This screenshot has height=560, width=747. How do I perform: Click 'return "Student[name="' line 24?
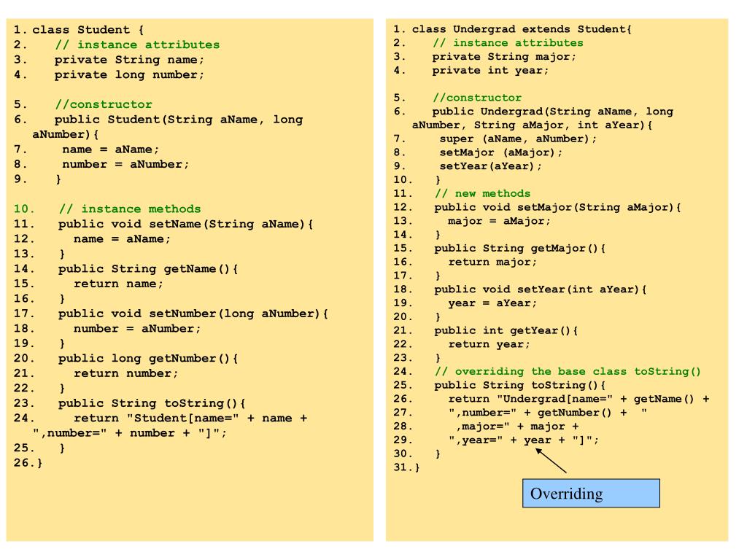pos(190,418)
